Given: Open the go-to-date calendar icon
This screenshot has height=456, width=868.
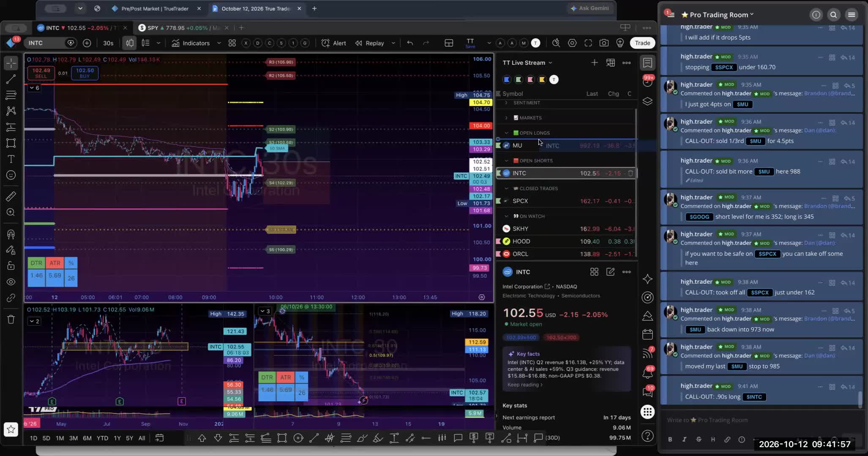Looking at the screenshot, I should click(x=159, y=438).
